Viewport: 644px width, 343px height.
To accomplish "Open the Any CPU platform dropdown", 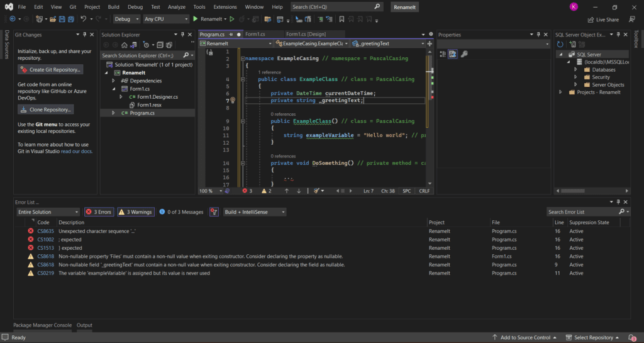I will [x=166, y=19].
